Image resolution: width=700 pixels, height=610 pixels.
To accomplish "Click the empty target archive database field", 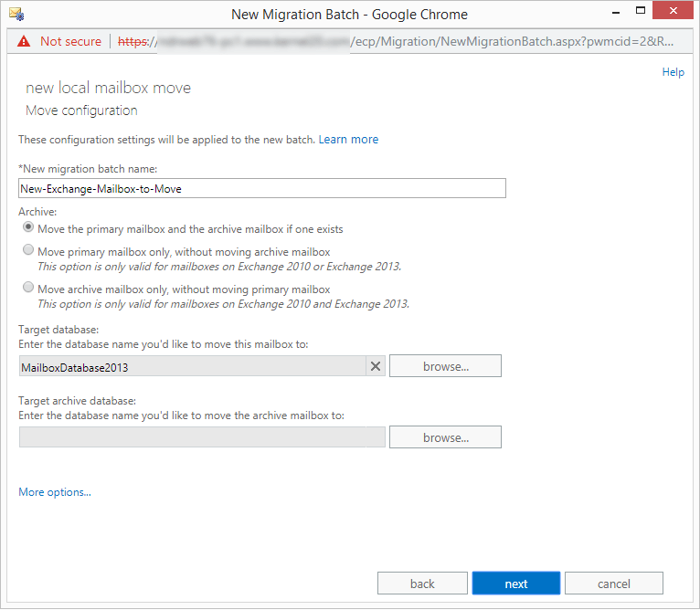I will (x=202, y=437).
